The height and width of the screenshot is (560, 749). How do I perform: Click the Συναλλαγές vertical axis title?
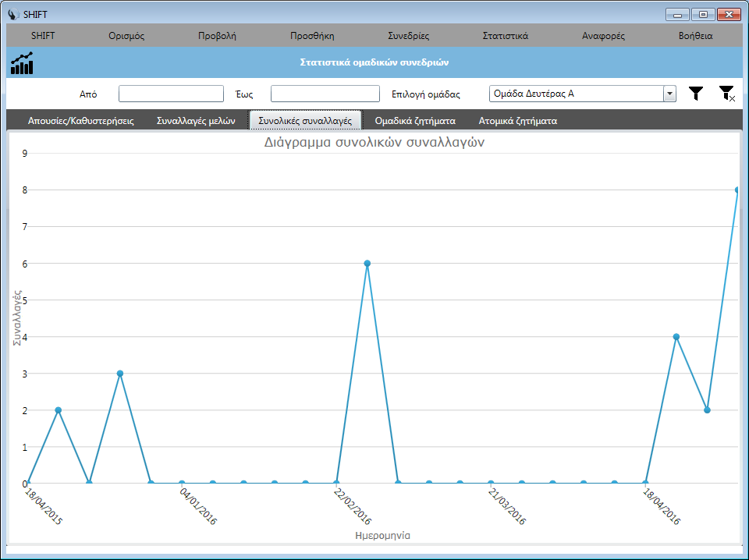[x=17, y=317]
